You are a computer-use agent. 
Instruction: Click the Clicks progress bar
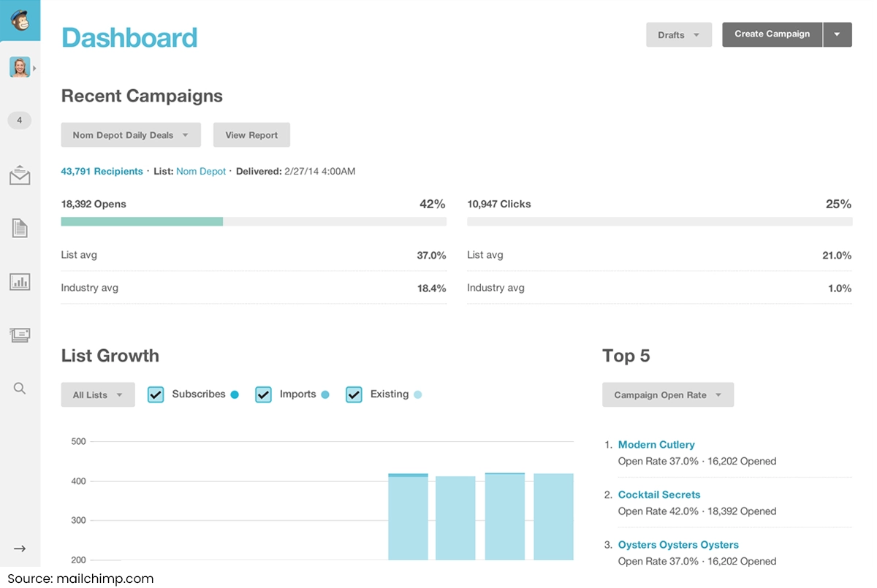[659, 221]
